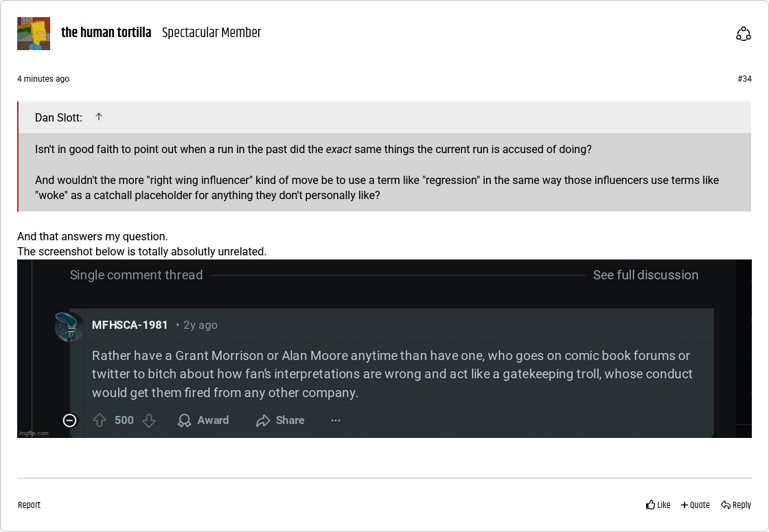Quote this post with plus button
This screenshot has height=532, width=769.
(696, 505)
